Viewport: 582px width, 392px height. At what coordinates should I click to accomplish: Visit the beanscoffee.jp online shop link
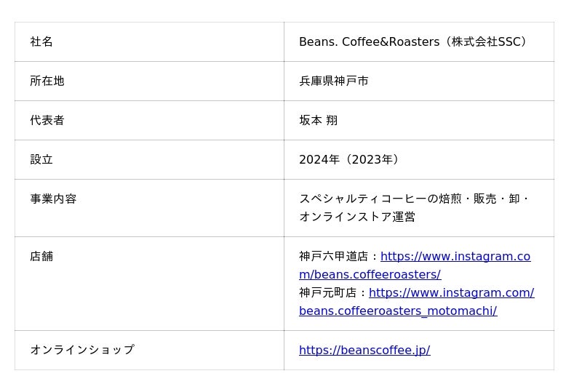pos(364,350)
